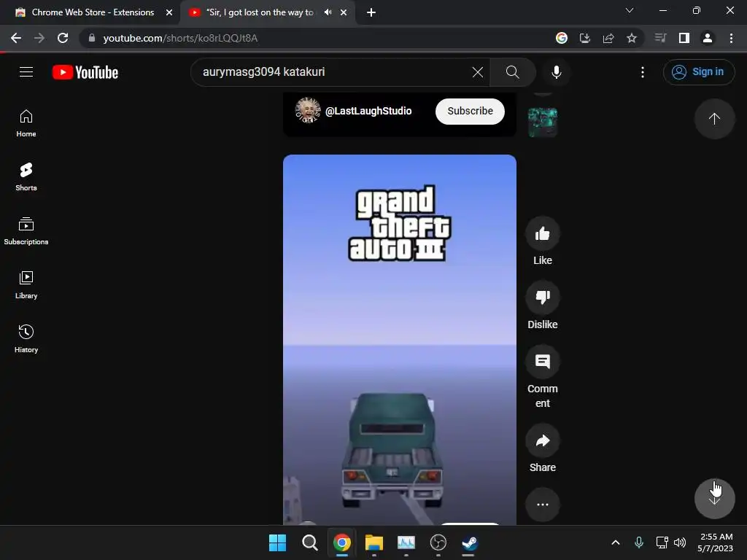
Task: Open Home in the sidebar
Action: point(26,123)
